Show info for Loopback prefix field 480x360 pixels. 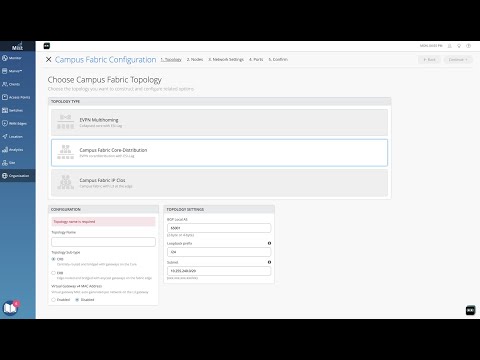pos(269,243)
